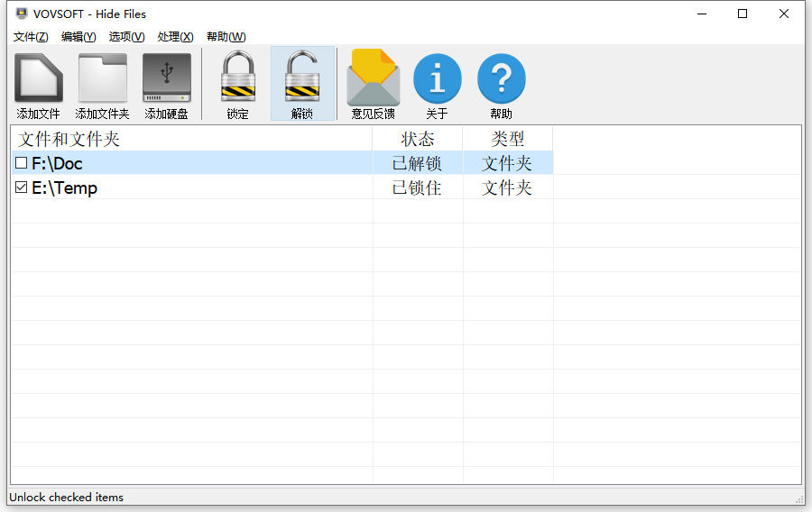
Task: Open the 帮助 (Help) question mark icon
Action: pos(502,78)
